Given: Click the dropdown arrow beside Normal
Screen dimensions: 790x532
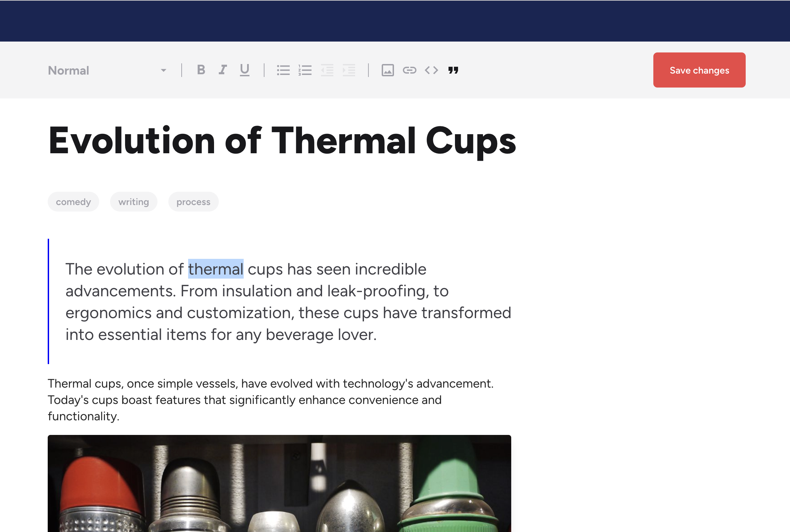Looking at the screenshot, I should [164, 71].
